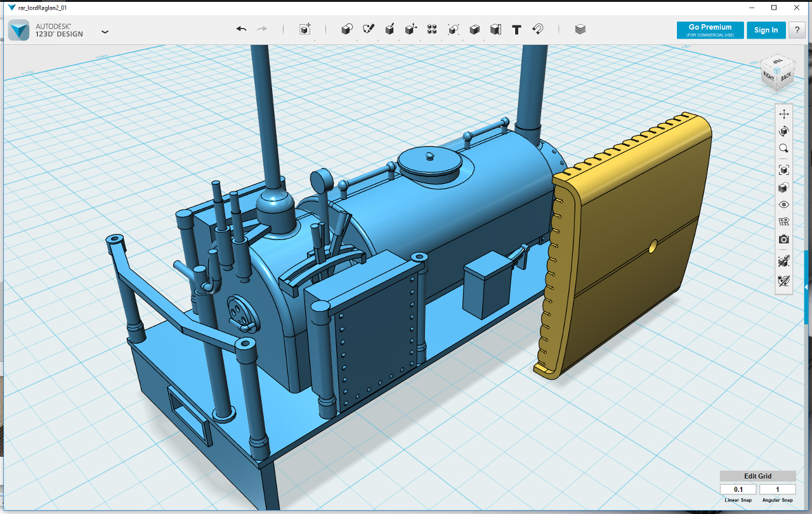Click the Edit Grid button
The width and height of the screenshot is (812, 514).
coord(757,476)
